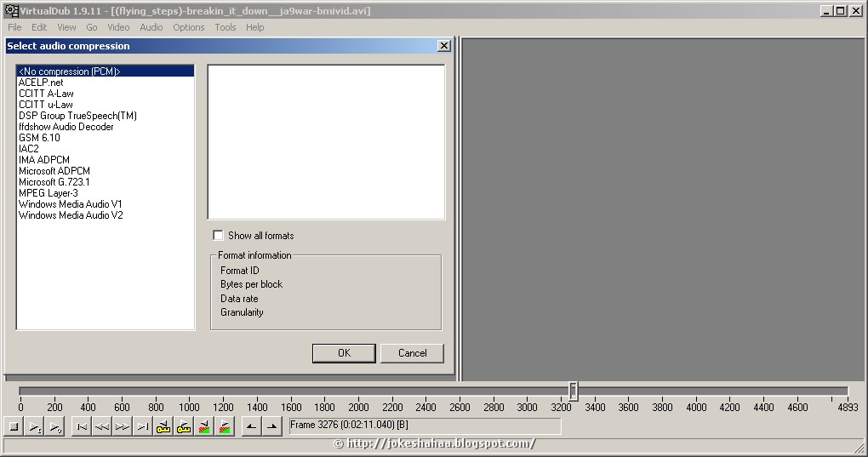This screenshot has height=457, width=868.
Task: Select DSP Group TrueSpeech(TM) codec
Action: pos(106,116)
